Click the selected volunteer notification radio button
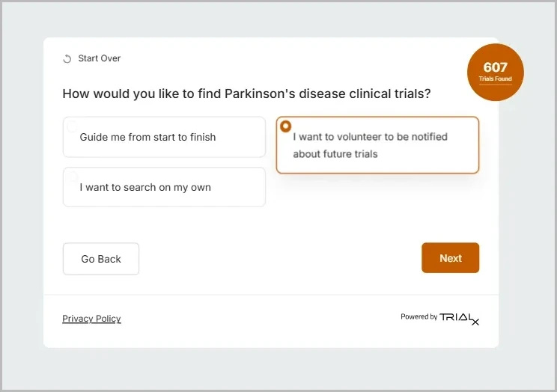This screenshot has height=392, width=557. 286,126
